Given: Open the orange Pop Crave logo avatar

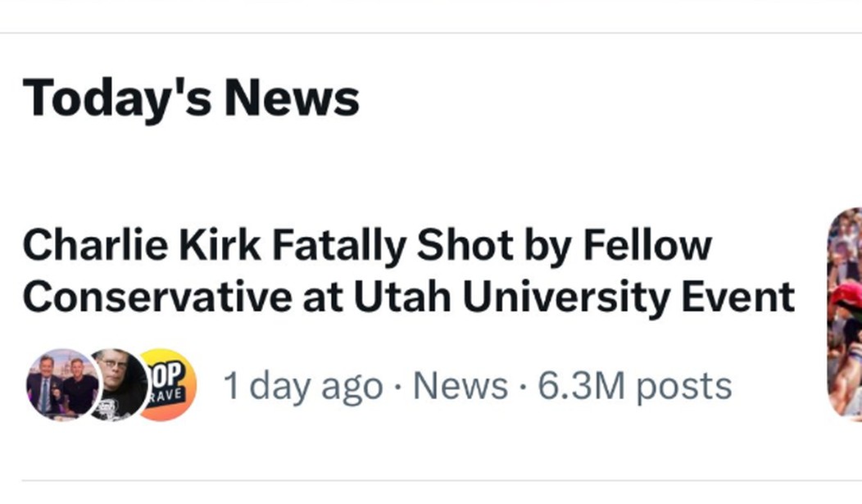Looking at the screenshot, I should tap(170, 384).
